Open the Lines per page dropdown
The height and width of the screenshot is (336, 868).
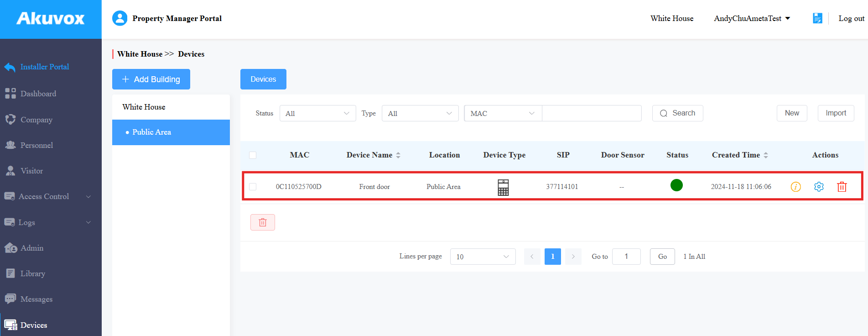483,257
